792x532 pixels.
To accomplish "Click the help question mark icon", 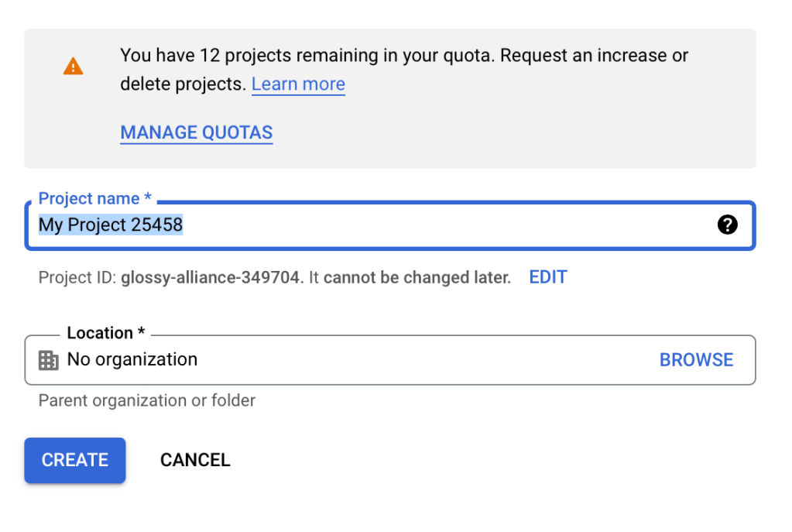I will pos(727,225).
